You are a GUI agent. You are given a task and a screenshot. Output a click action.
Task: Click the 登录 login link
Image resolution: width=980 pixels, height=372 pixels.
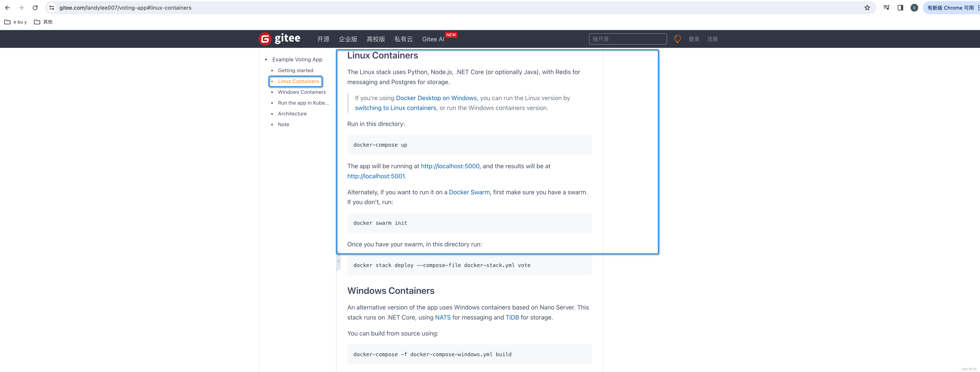click(x=693, y=39)
